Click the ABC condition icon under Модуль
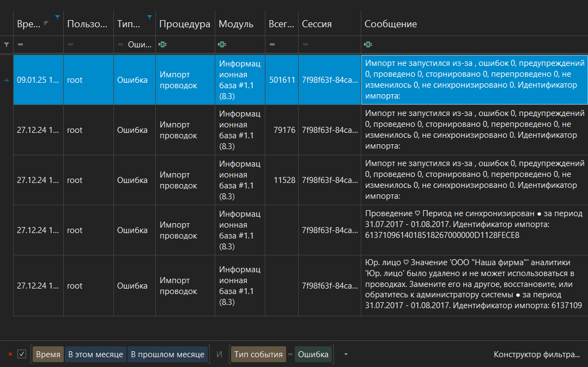 pos(222,45)
